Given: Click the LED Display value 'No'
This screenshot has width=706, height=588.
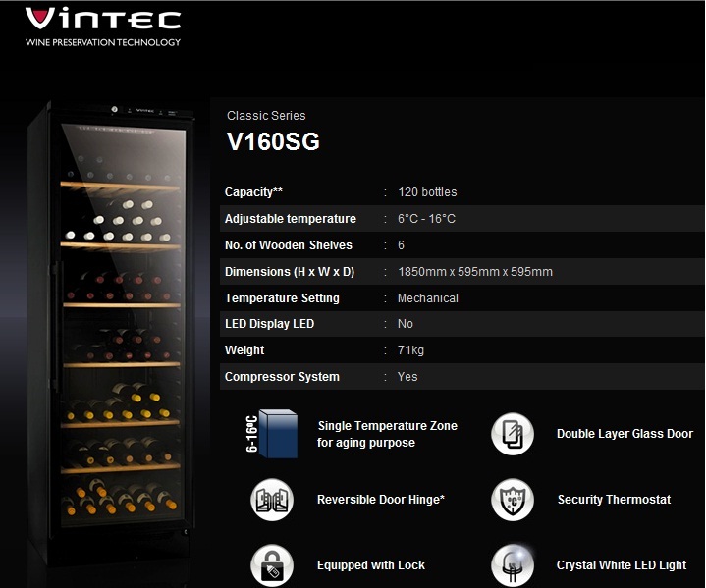Looking at the screenshot, I should point(406,324).
